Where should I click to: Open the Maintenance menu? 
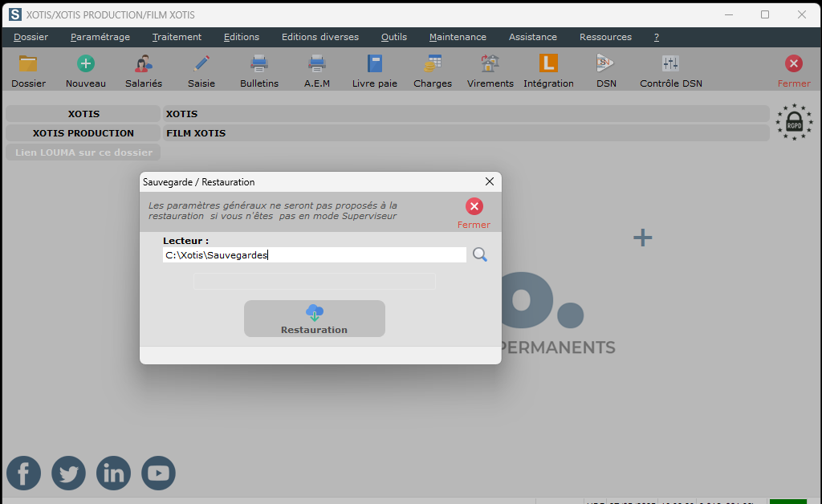tap(458, 37)
